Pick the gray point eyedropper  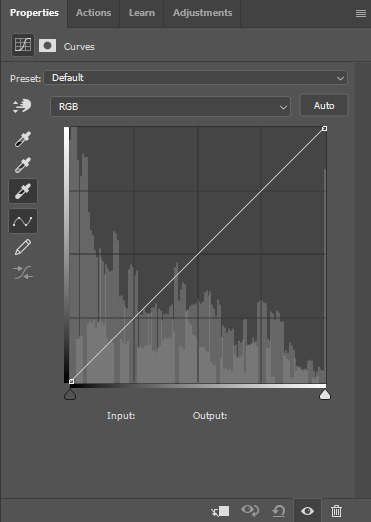point(23,165)
